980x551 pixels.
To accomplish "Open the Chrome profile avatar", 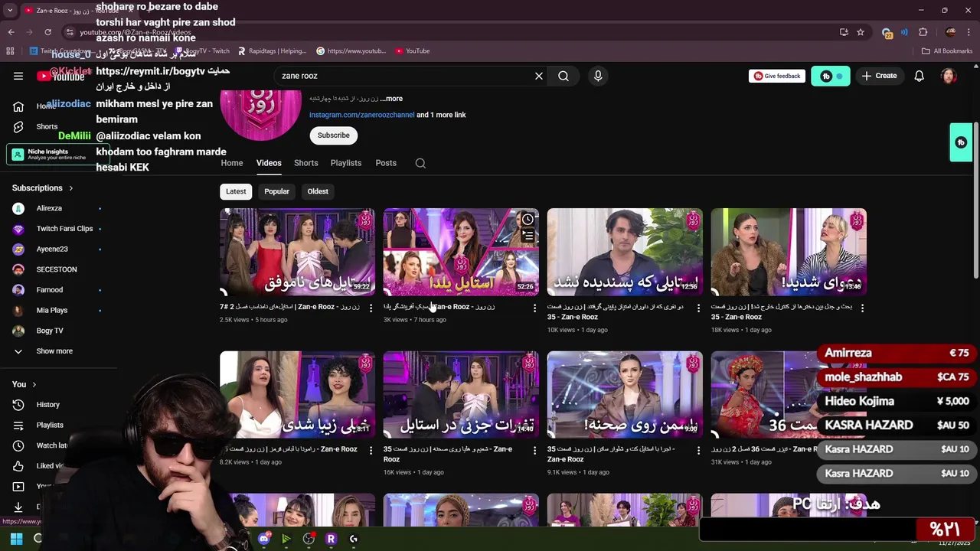I will pos(950,32).
